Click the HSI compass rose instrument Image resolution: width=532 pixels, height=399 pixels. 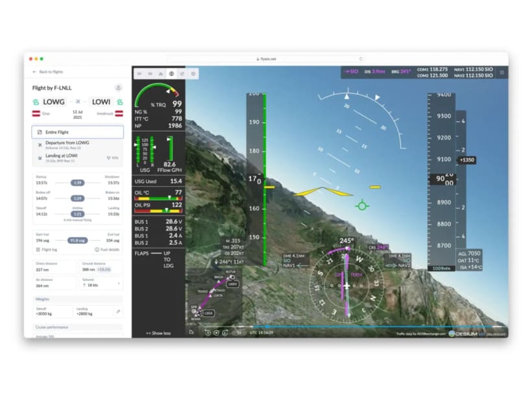(x=346, y=285)
